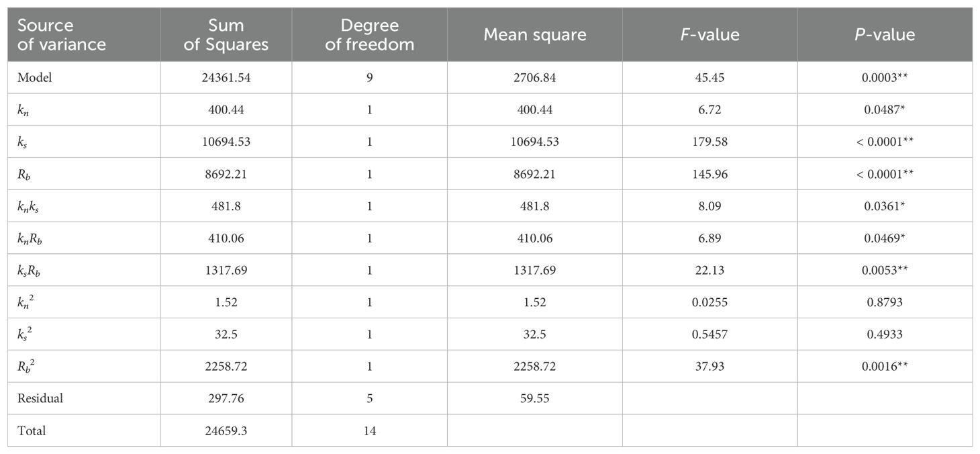Select the Residual row label

(x=40, y=398)
